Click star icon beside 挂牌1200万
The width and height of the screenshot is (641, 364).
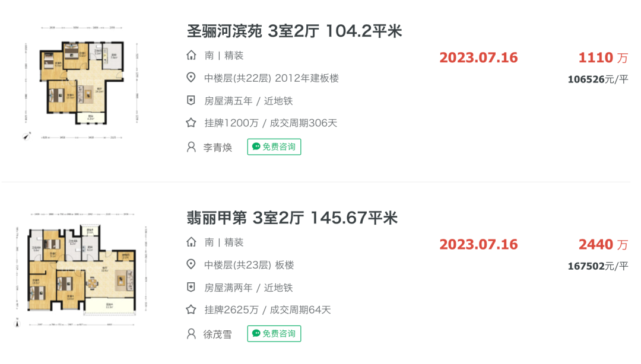(191, 123)
